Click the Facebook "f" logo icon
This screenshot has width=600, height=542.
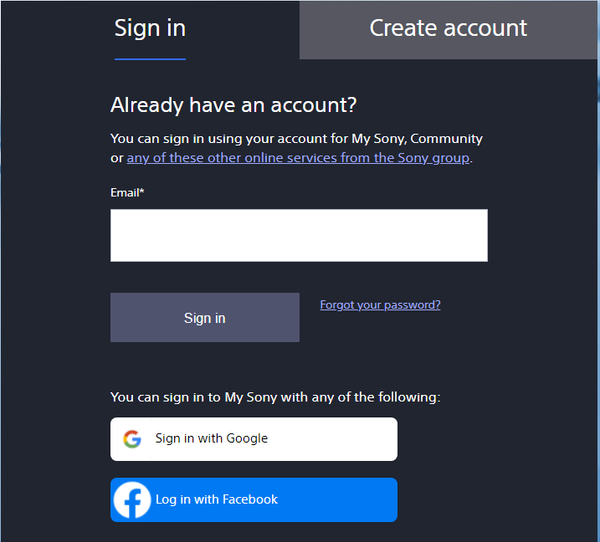point(132,500)
